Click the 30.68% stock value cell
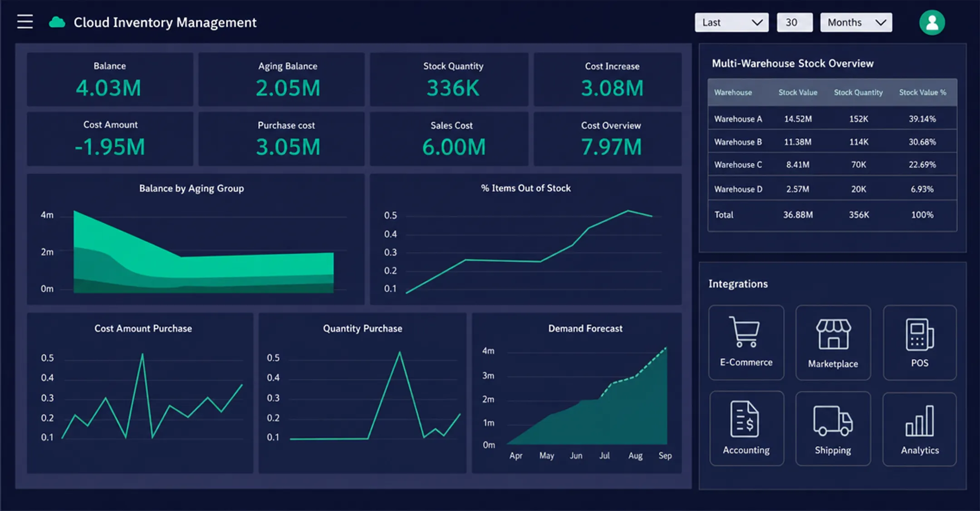The image size is (980, 511). [x=922, y=142]
